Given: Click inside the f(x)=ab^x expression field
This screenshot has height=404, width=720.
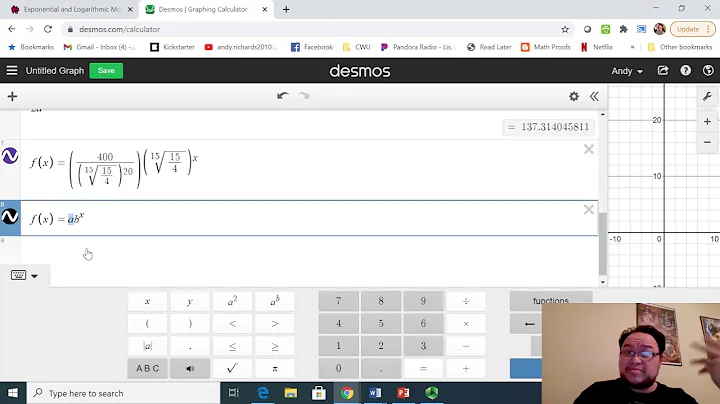Looking at the screenshot, I should point(309,218).
